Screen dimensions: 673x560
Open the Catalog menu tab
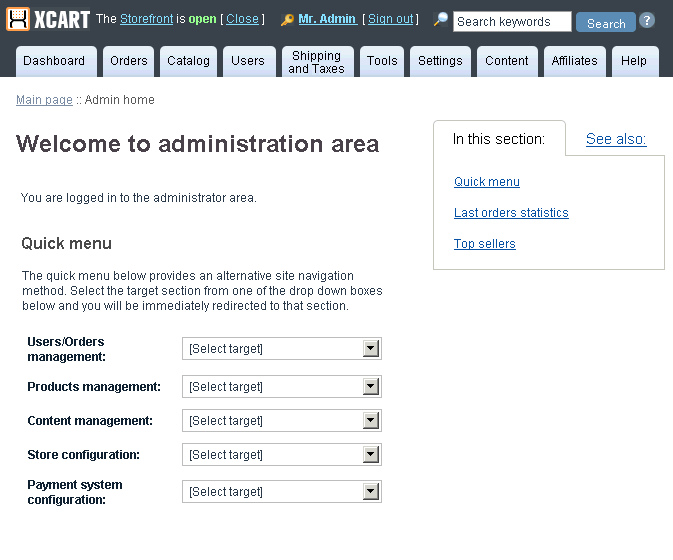coord(188,61)
